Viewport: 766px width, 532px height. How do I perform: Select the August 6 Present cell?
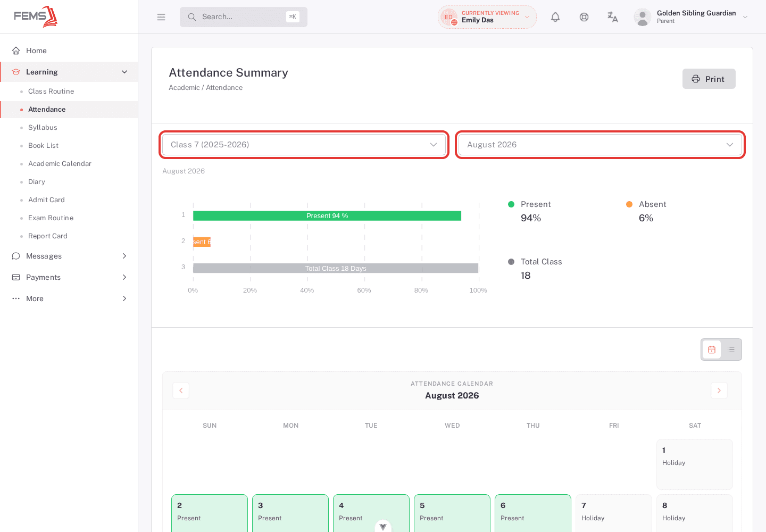[x=533, y=513]
